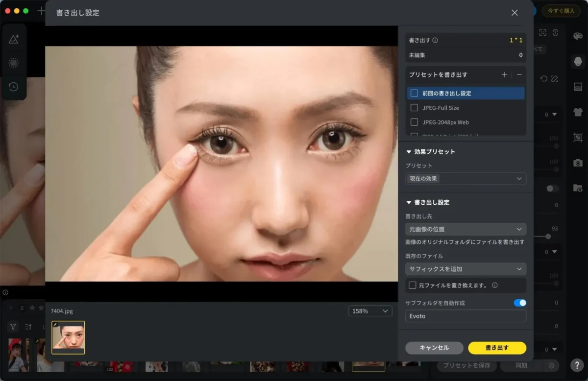Click the info icon below the photo preview
The height and width of the screenshot is (381, 588).
pyautogui.click(x=5, y=292)
